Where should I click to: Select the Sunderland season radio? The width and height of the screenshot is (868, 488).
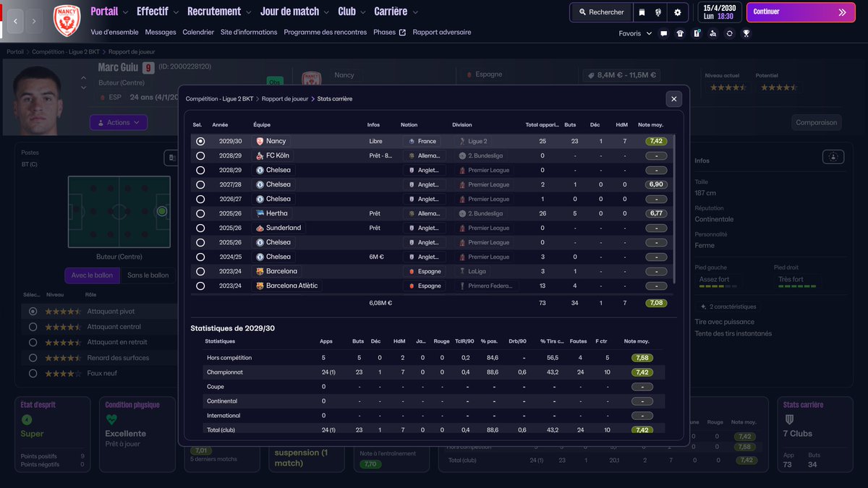coord(200,228)
